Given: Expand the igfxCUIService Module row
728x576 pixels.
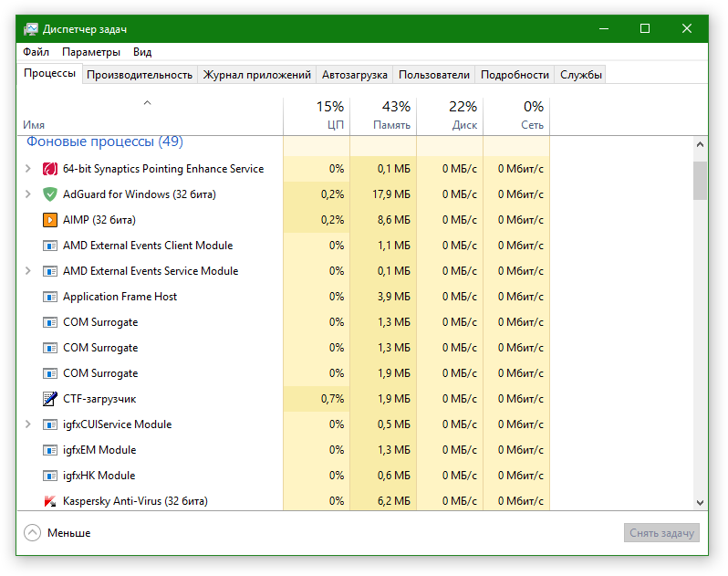Looking at the screenshot, I should tap(28, 424).
